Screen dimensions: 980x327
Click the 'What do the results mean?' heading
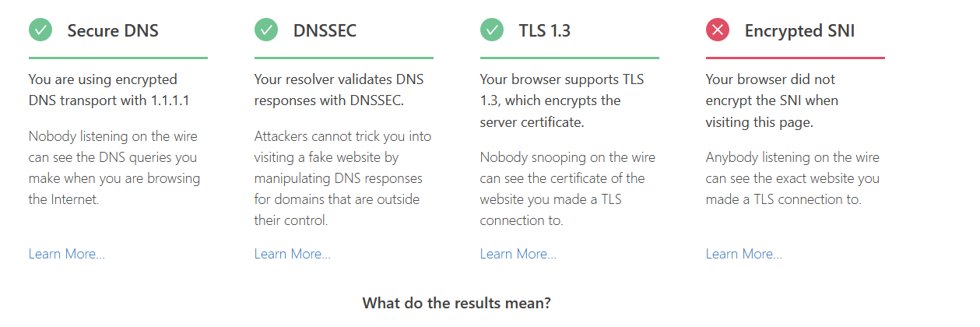457,303
